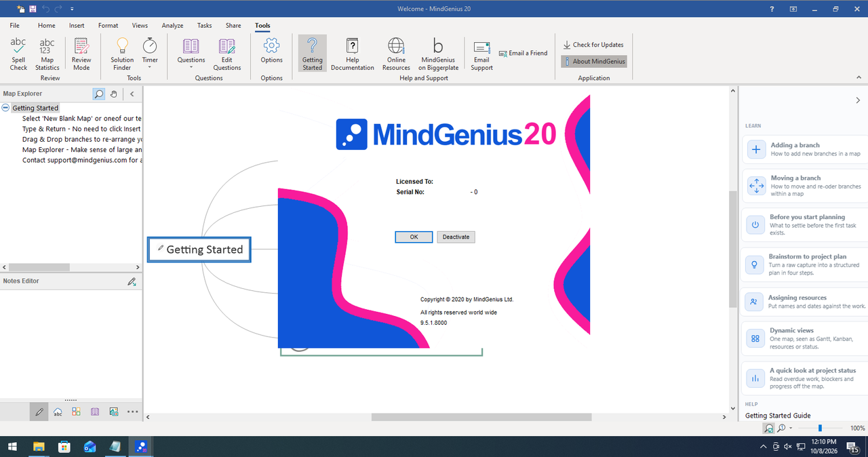This screenshot has width=868, height=457.
Task: Open 'Brainstorm to project plan' card
Action: (x=804, y=264)
